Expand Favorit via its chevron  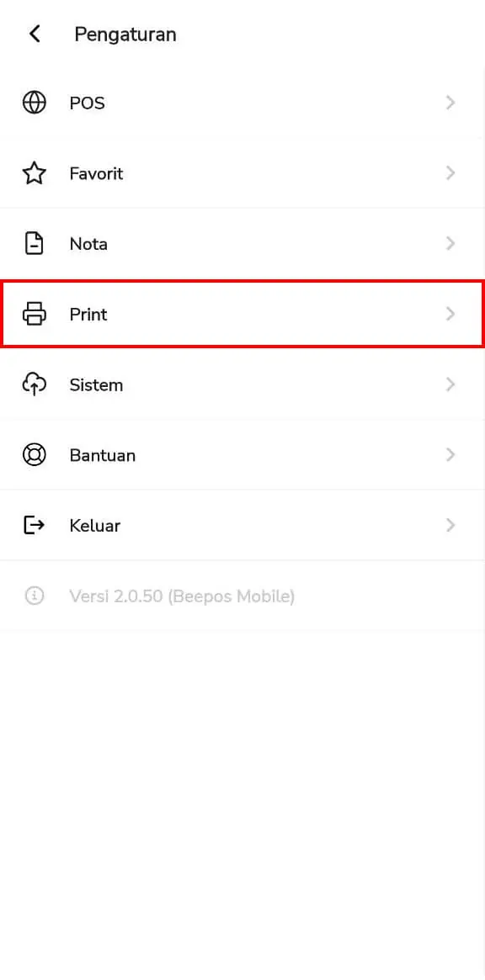(x=450, y=173)
